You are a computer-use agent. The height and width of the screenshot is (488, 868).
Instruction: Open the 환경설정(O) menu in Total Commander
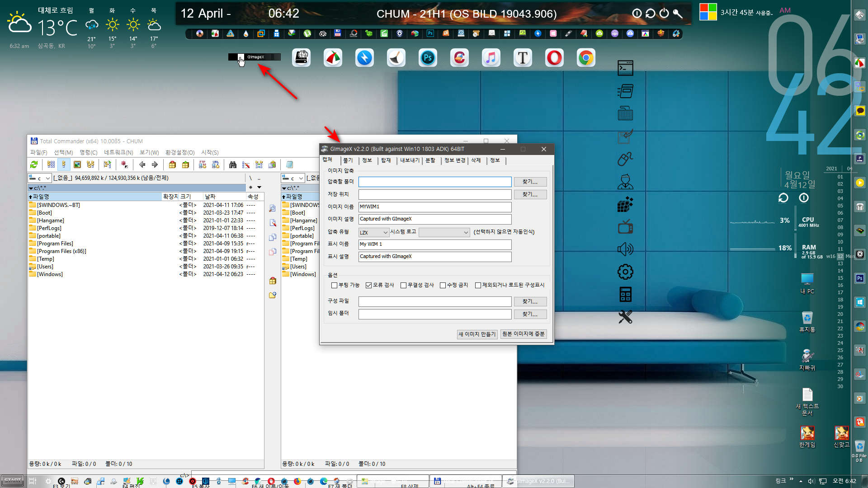coord(180,152)
